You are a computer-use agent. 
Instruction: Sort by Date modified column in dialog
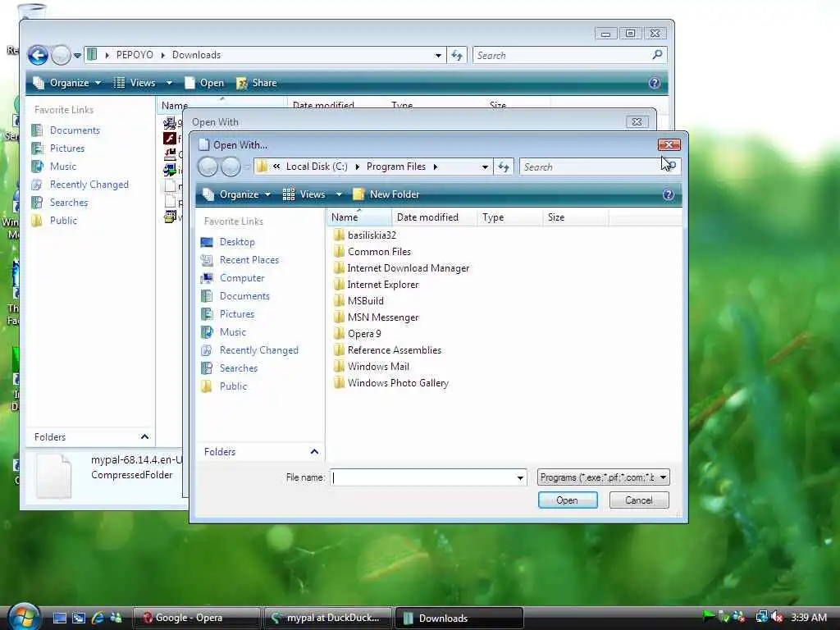pos(435,217)
